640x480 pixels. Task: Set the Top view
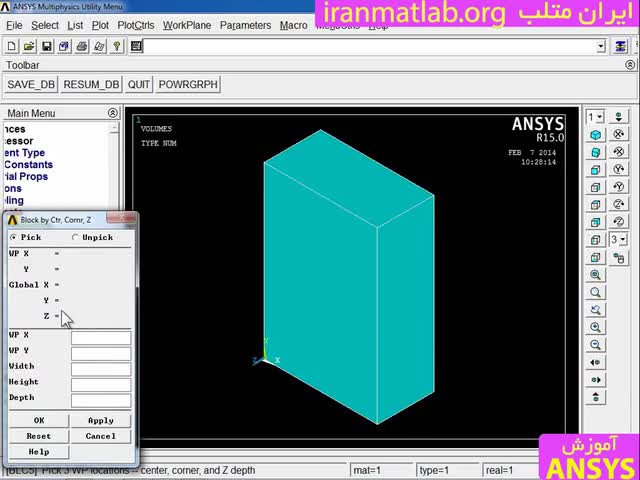596,205
